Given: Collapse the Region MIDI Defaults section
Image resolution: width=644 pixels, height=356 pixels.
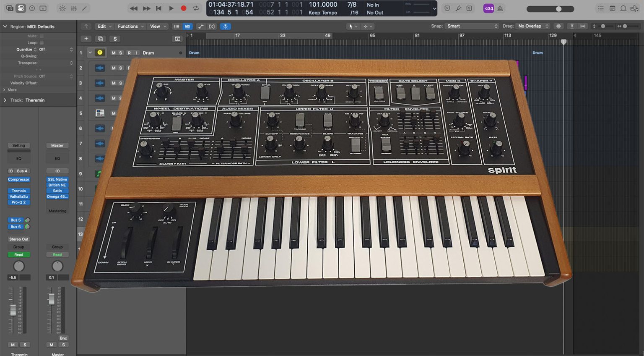Looking at the screenshot, I should [x=5, y=26].
